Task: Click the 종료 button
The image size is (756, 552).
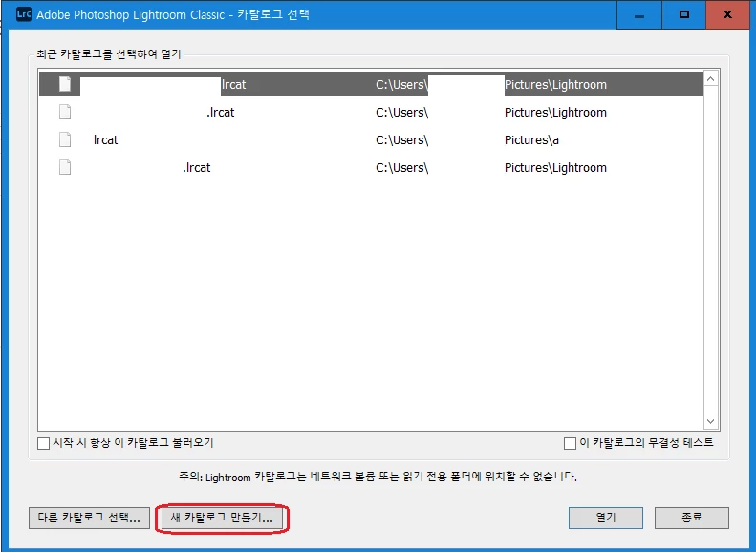Action: tap(691, 518)
